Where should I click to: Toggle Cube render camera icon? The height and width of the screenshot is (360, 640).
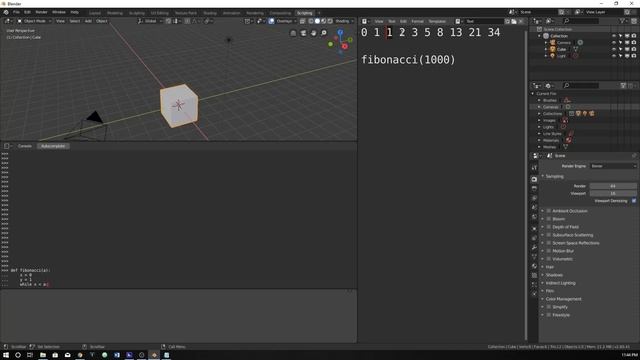tap(633, 49)
